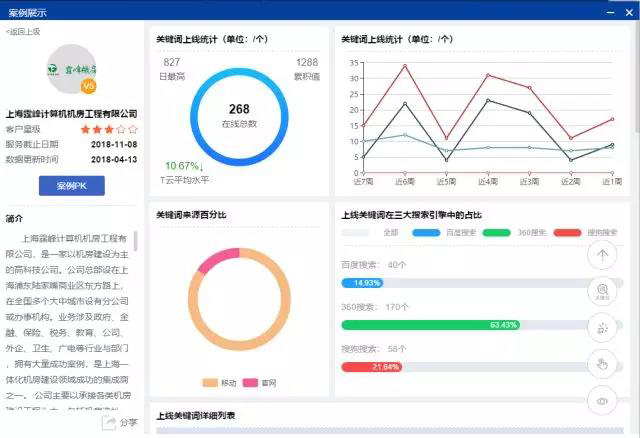The width and height of the screenshot is (640, 438).
Task: Click the scroll-to-top arrow floating button
Action: (x=601, y=255)
